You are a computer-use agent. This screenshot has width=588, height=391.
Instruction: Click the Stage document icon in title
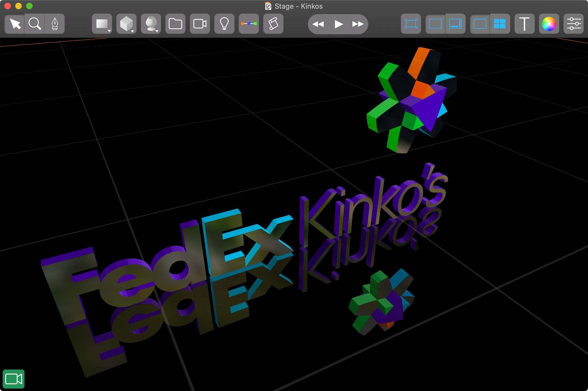coord(268,6)
